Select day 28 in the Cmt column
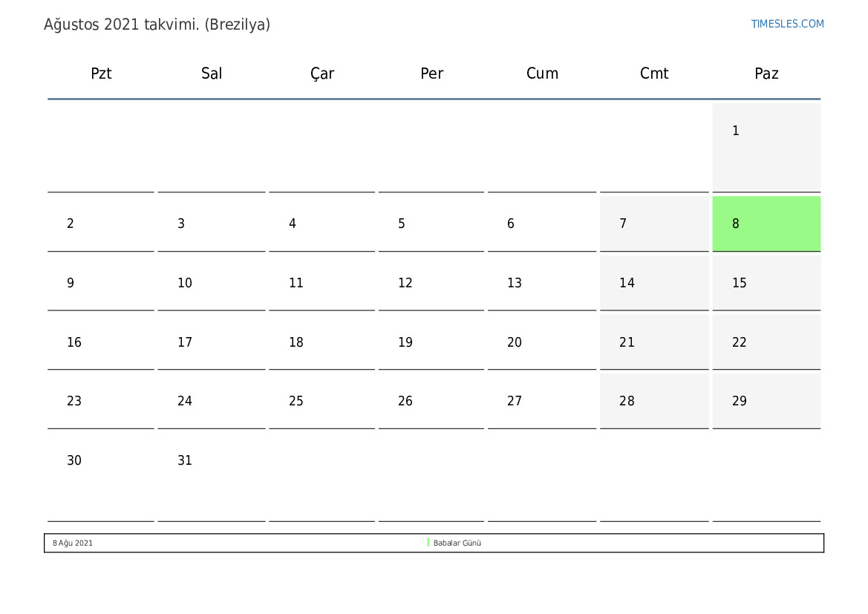This screenshot has width=868, height=614. point(654,401)
